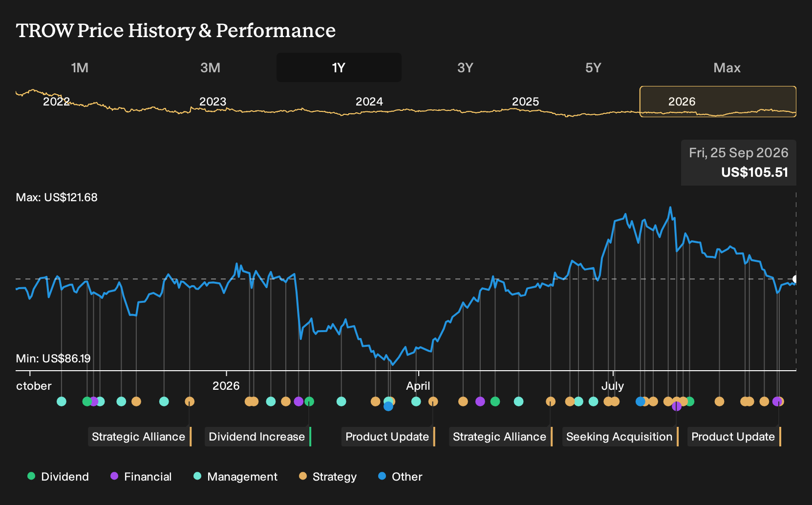
Task: Click the leftmost teal Management event dot
Action: (62, 401)
